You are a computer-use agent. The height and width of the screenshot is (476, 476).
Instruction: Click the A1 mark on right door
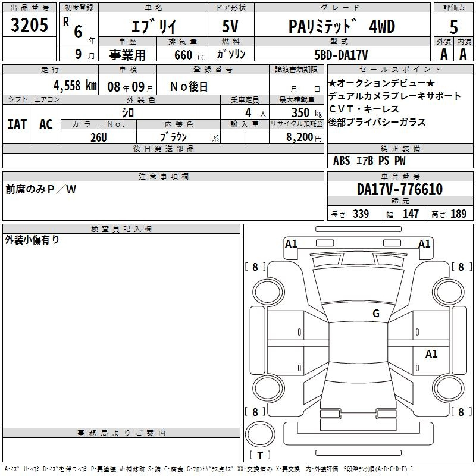tap(431, 353)
